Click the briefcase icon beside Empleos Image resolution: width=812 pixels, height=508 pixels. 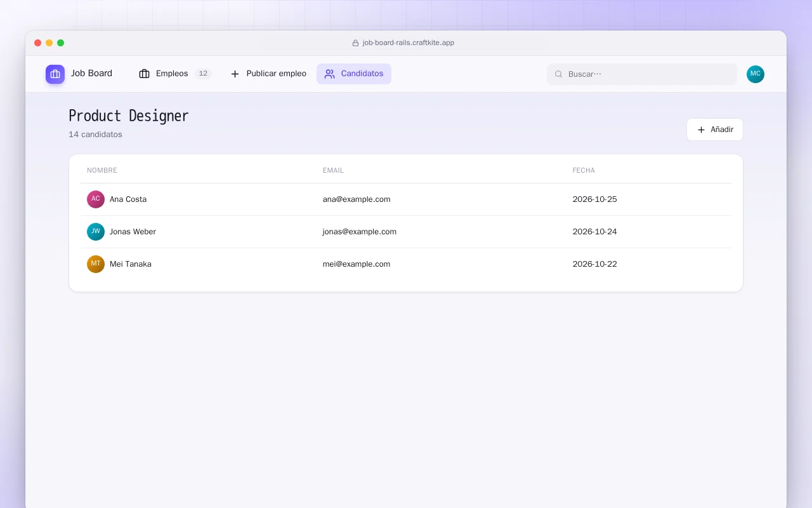pyautogui.click(x=144, y=74)
